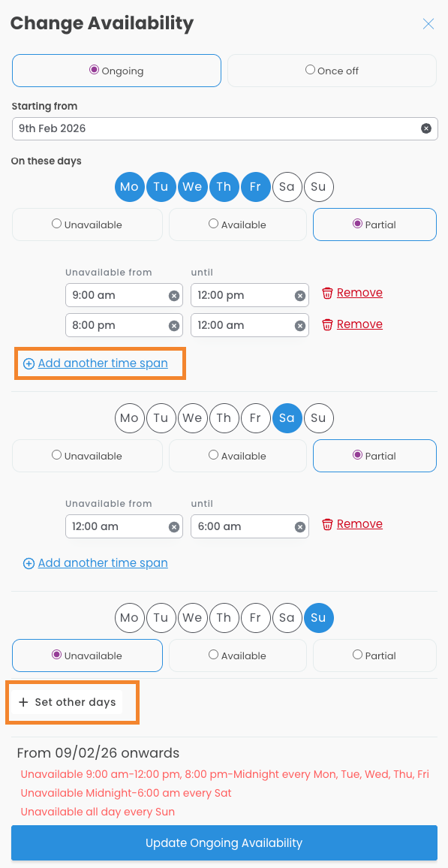The height and width of the screenshot is (868, 448).
Task: Clear the 6:00 am until time
Action: tap(299, 527)
